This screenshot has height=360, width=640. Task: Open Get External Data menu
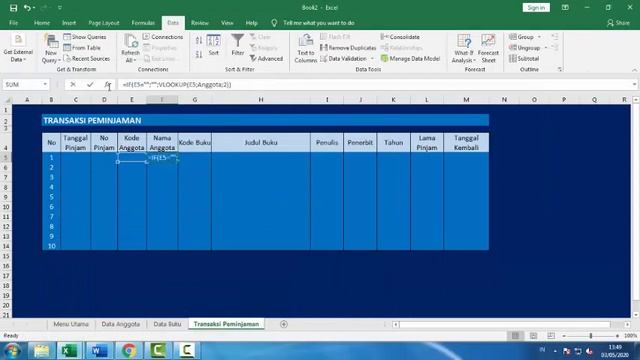[18, 49]
